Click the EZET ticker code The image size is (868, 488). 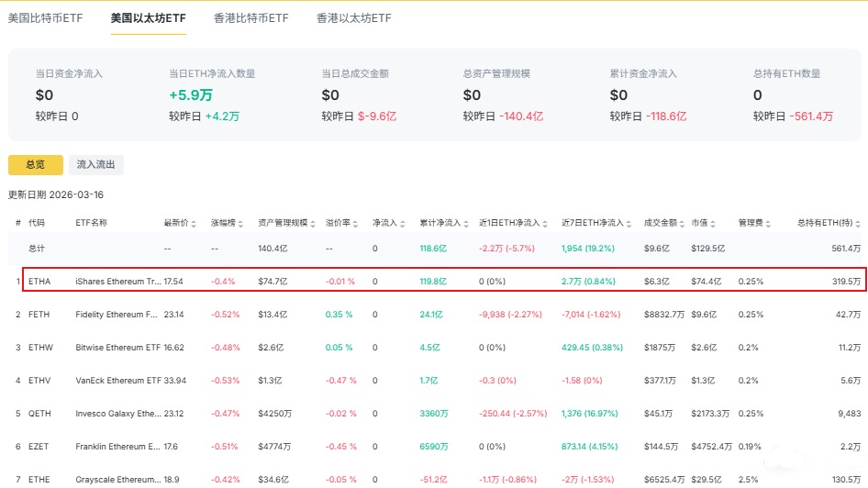click(x=39, y=447)
